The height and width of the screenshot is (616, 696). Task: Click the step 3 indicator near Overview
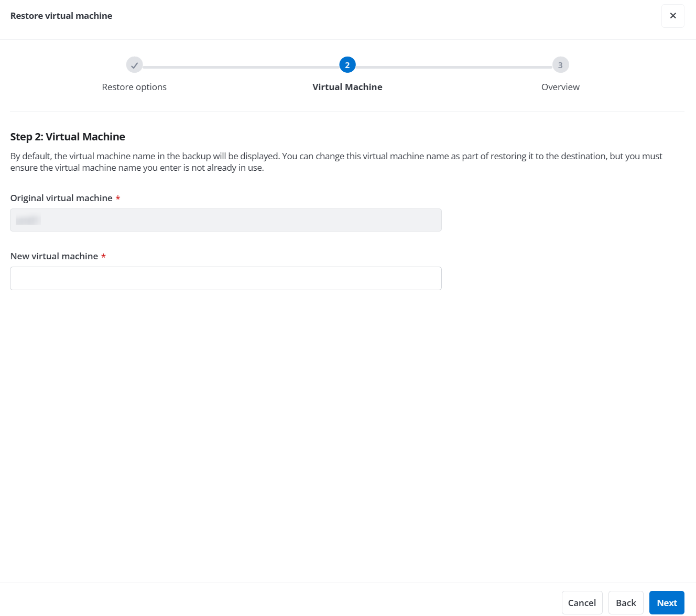pos(560,65)
